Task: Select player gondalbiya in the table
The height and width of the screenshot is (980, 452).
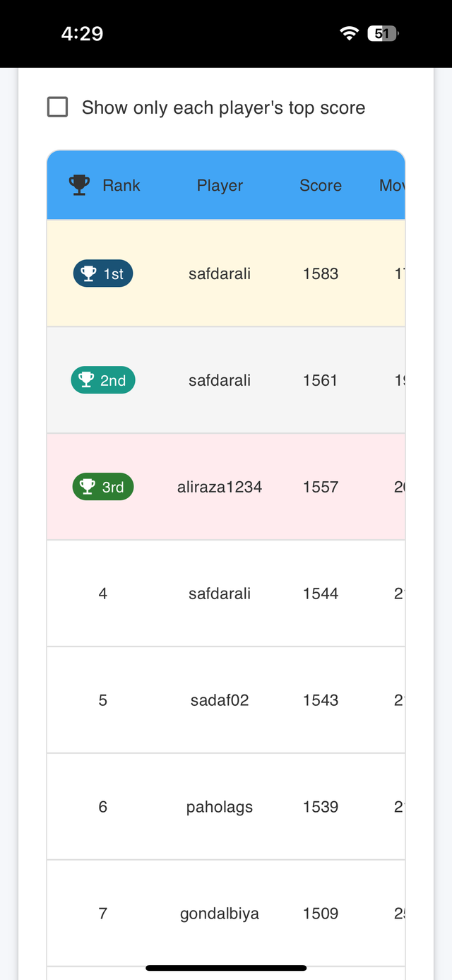Action: coord(220,914)
